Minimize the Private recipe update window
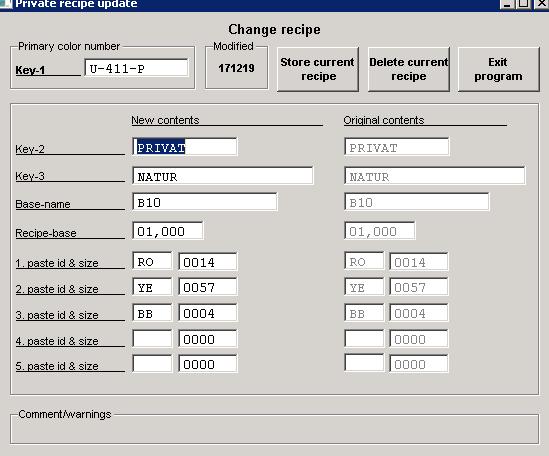Viewport: 549px width, 456px height. [507, 4]
